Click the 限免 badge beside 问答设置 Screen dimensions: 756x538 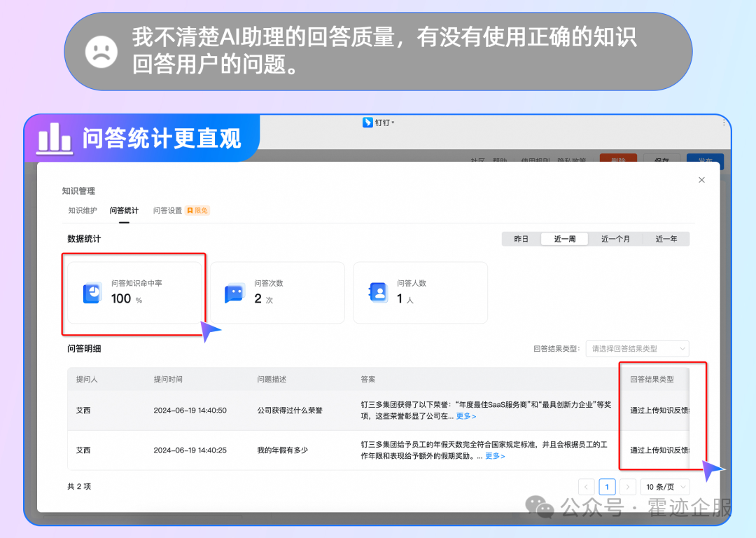coord(197,210)
